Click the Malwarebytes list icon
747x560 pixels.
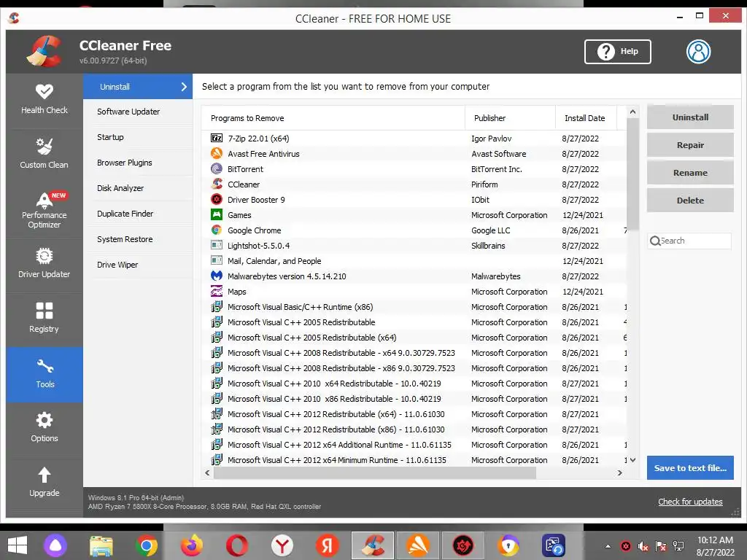[216, 276]
